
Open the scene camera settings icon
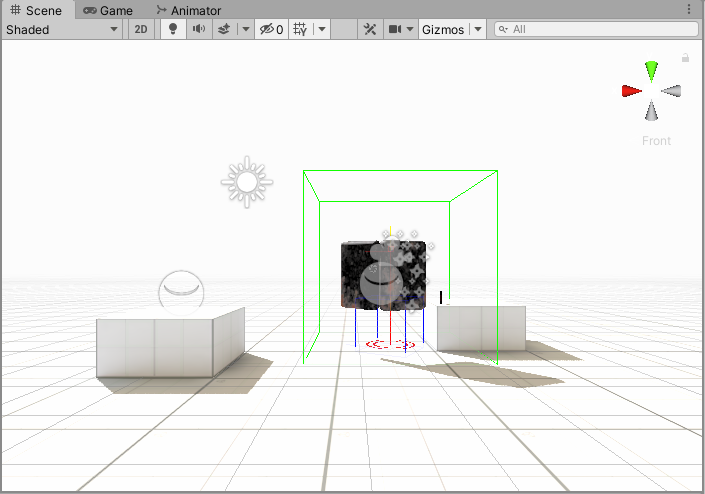click(394, 29)
